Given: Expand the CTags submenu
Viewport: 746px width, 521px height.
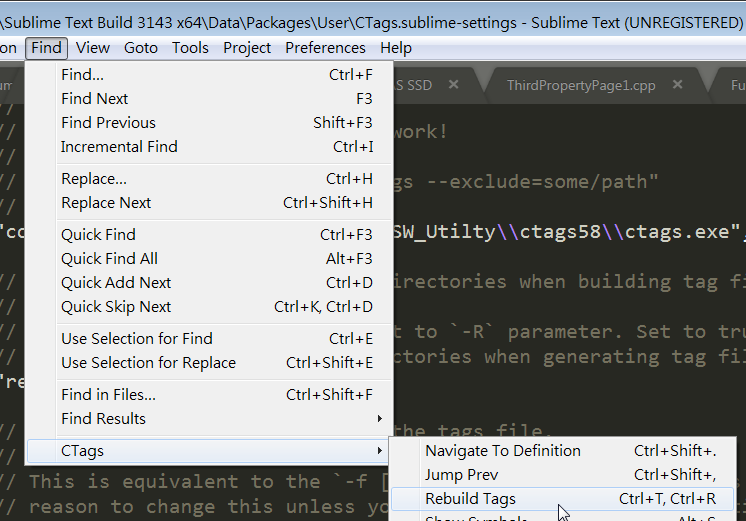Looking at the screenshot, I should click(209, 451).
